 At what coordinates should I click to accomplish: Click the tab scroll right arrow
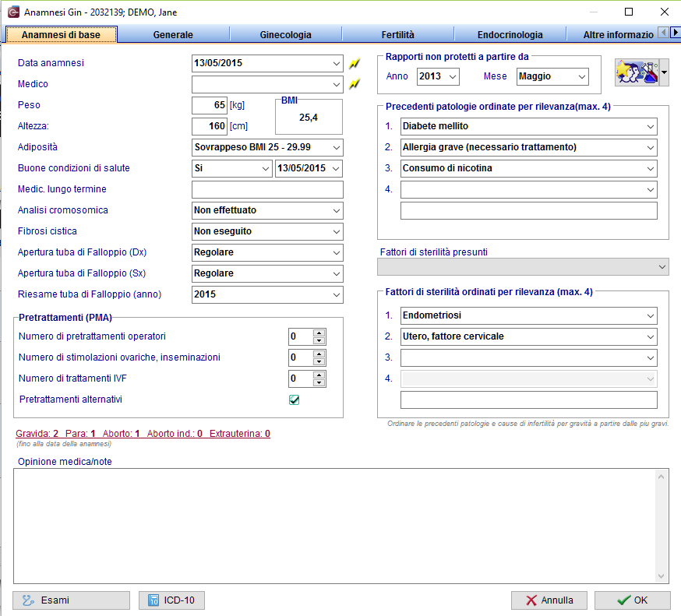(675, 33)
